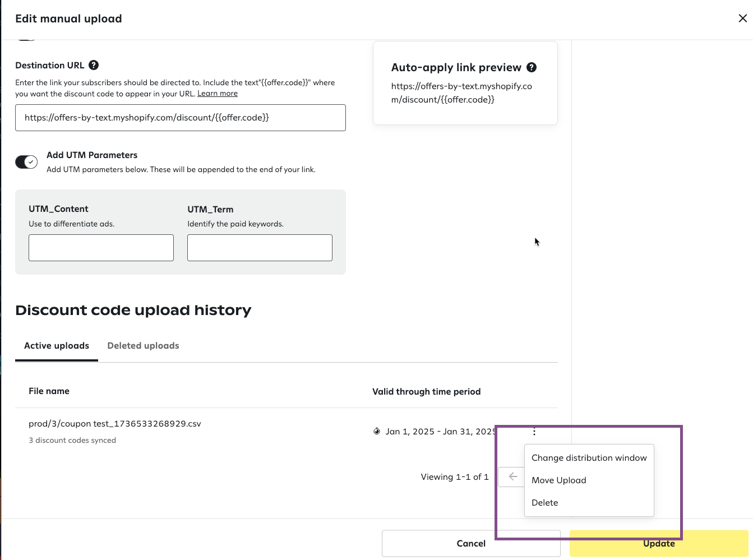Focus the UTM_Term input box

coord(260,248)
